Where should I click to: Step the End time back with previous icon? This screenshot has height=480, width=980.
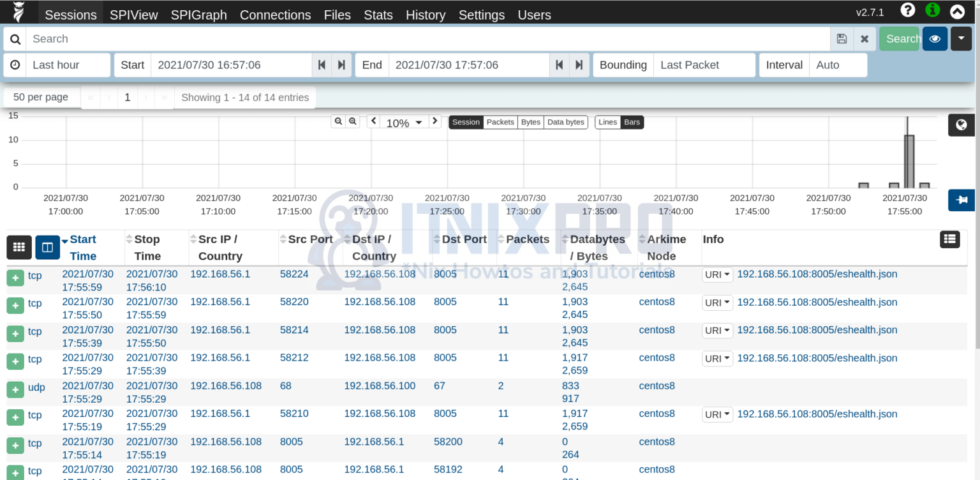559,65
